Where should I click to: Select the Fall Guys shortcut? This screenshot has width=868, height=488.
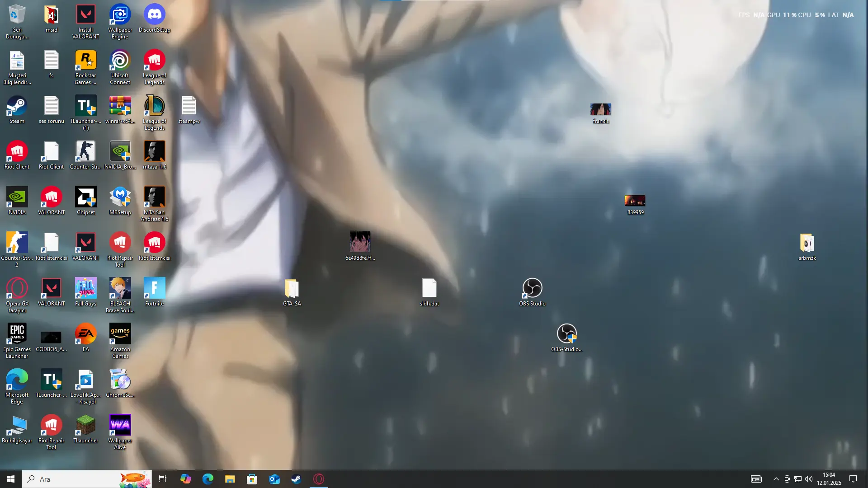point(85,292)
